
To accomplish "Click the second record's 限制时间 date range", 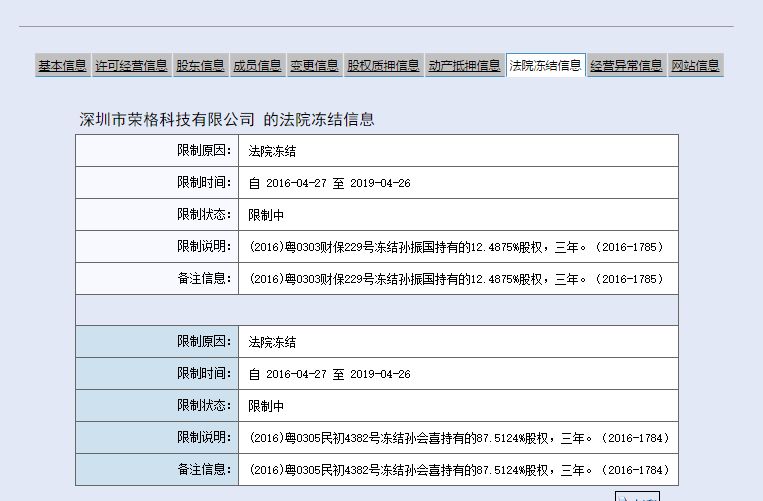I will point(329,374).
